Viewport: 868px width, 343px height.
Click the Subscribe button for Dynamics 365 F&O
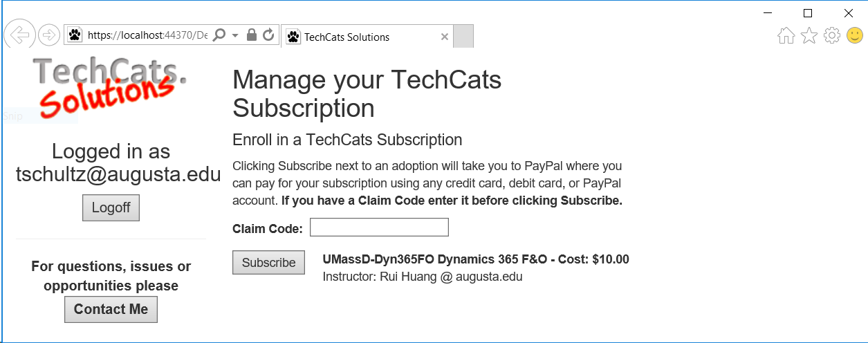pos(268,263)
